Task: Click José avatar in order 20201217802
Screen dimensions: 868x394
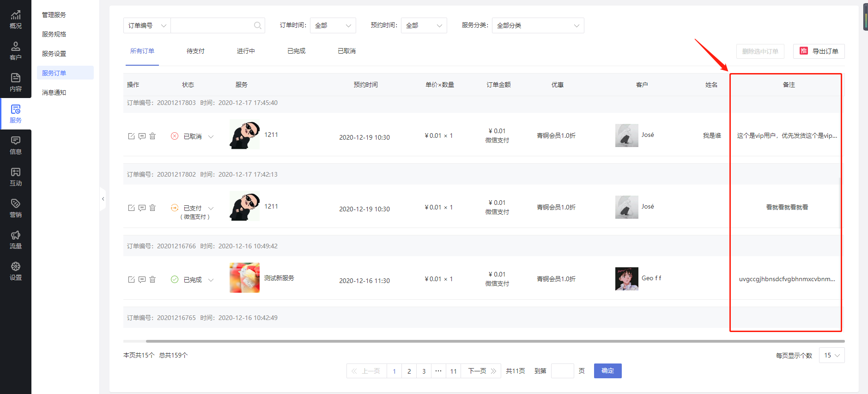Action: (x=627, y=207)
